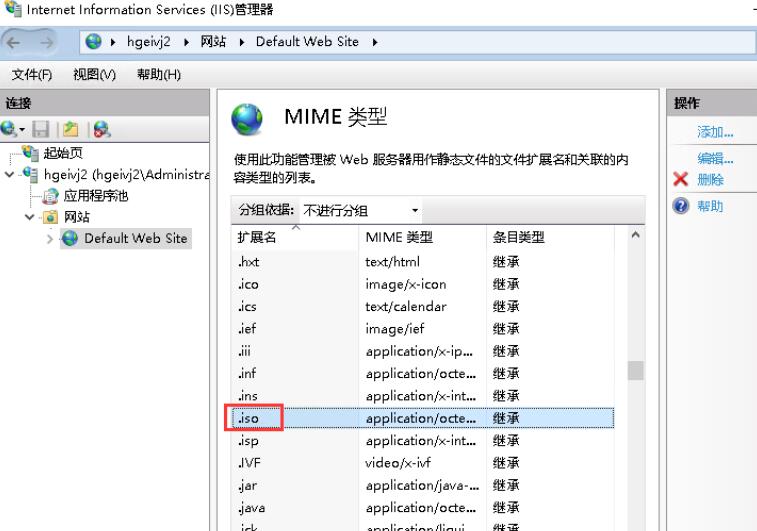This screenshot has width=757, height=531.
Task: Open the 文件(F) menu
Action: click(x=32, y=75)
